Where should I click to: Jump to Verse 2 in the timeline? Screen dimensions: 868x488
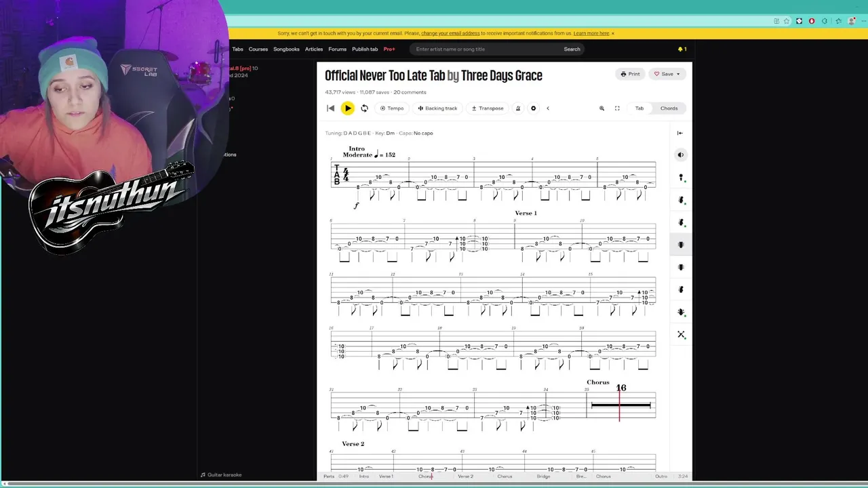465,476
